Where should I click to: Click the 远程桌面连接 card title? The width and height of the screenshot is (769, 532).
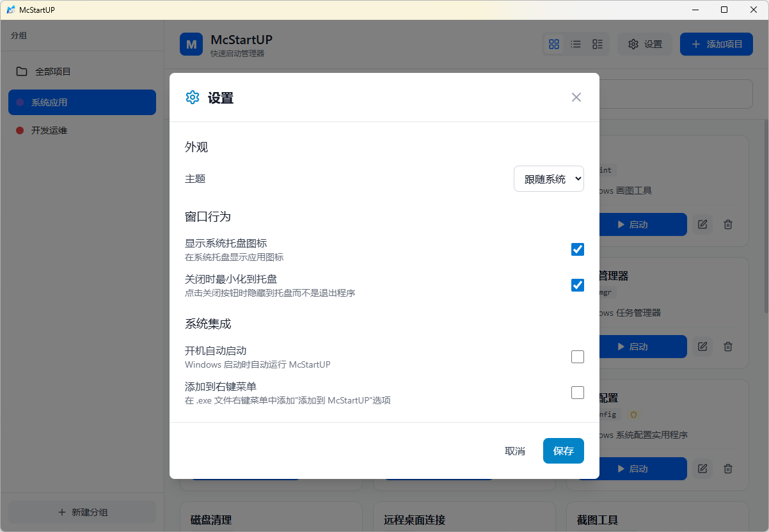tap(415, 520)
